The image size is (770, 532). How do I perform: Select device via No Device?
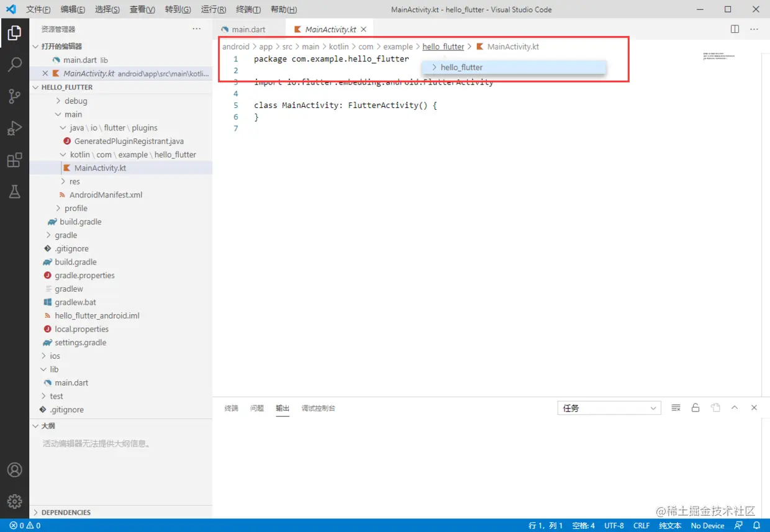[x=707, y=525]
